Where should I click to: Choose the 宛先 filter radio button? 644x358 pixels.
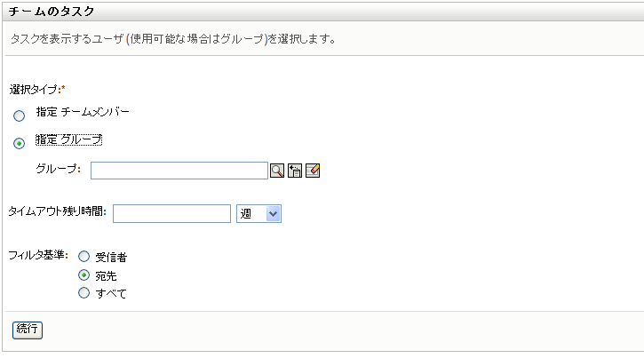coord(84,275)
